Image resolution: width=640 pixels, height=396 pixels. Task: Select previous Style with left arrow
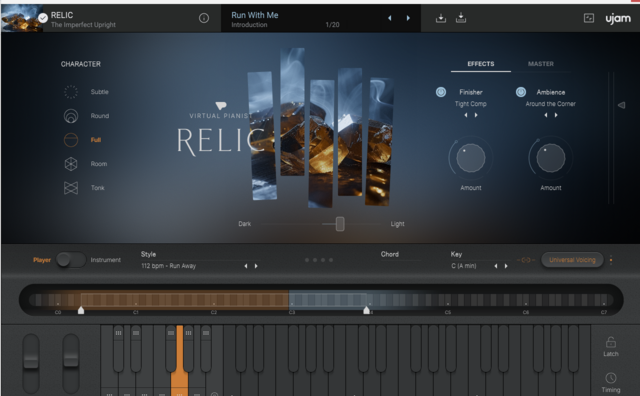246,266
